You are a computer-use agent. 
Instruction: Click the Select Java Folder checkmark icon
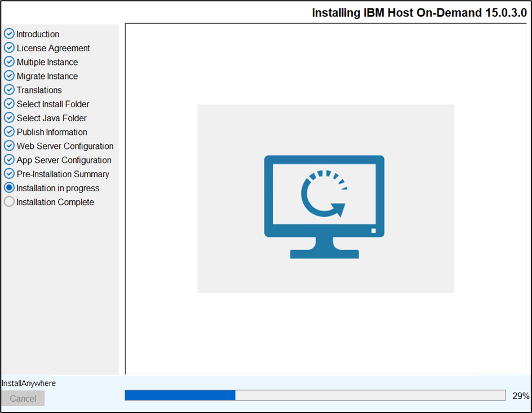pyautogui.click(x=9, y=118)
